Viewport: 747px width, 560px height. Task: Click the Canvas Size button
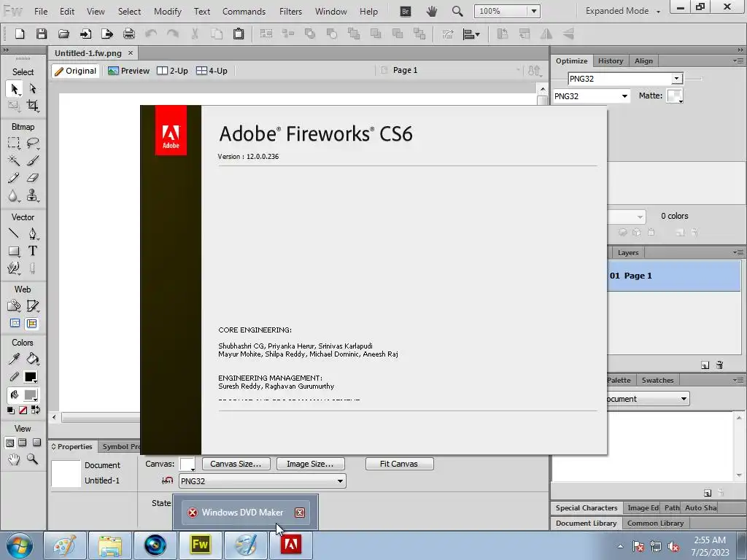point(236,464)
